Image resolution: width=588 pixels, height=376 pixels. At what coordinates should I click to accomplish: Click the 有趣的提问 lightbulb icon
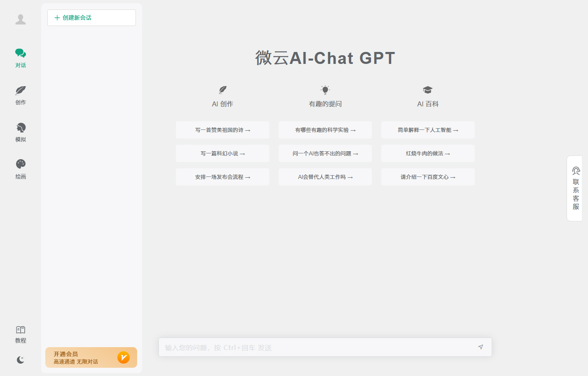click(x=325, y=89)
